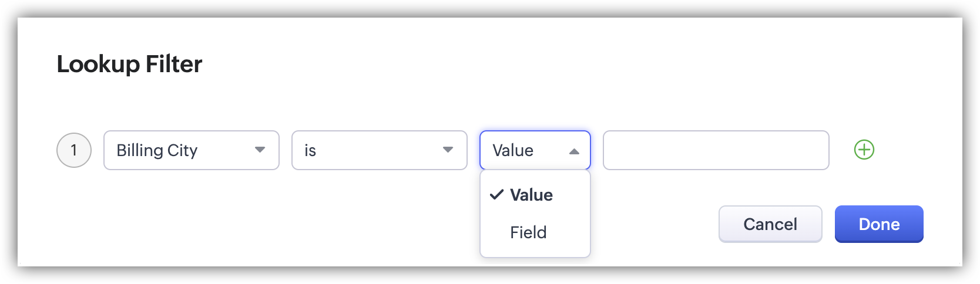This screenshot has width=980, height=284.
Task: Click the Billing City label text
Action: coord(157,151)
